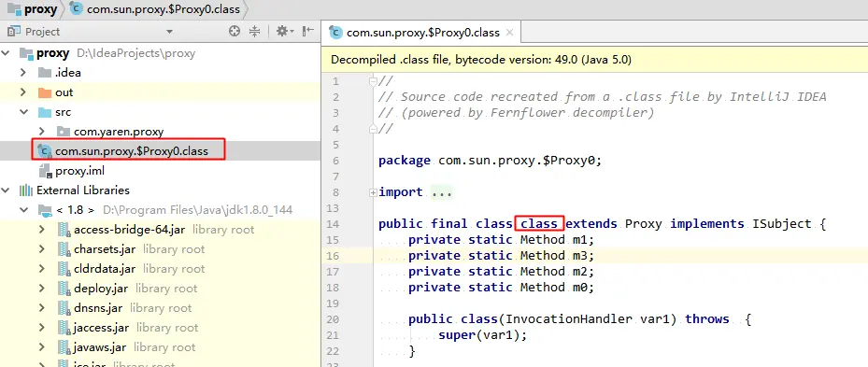Select the .idea folder icon
Screen dimensions: 868x367
(44, 73)
